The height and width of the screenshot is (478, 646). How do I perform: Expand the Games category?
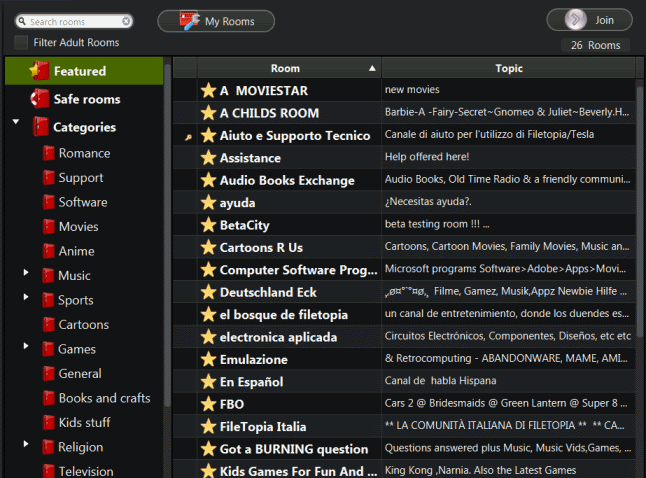click(x=26, y=346)
